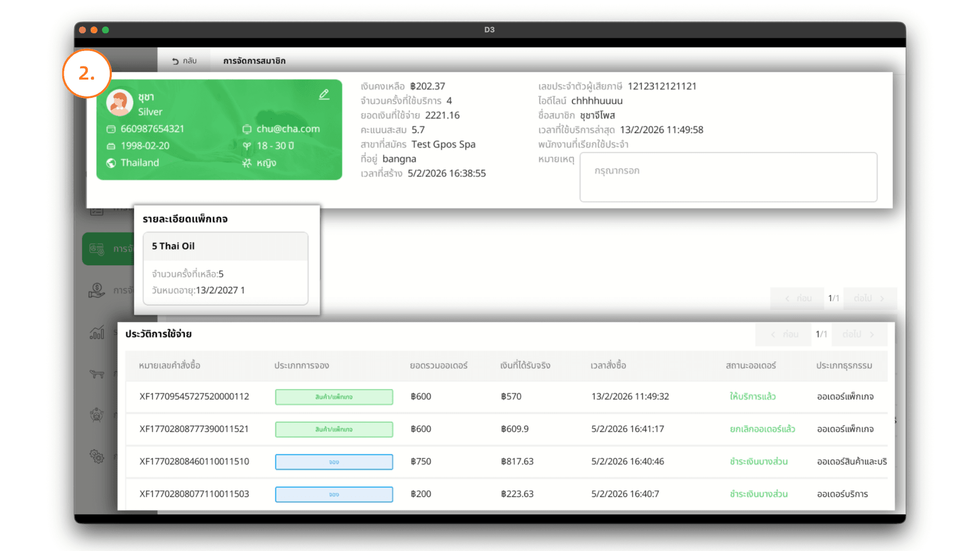Open the hand-with-coin finance sidebar icon

pos(97,291)
